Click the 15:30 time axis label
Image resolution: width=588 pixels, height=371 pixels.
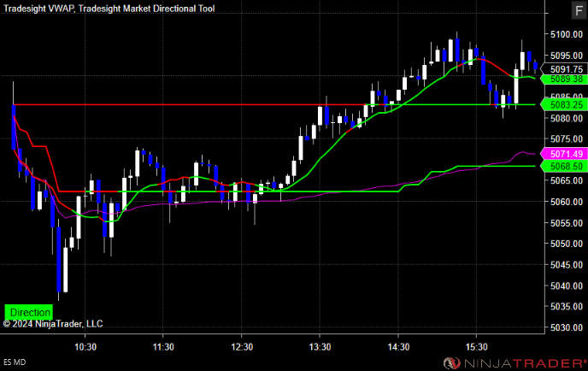[477, 347]
